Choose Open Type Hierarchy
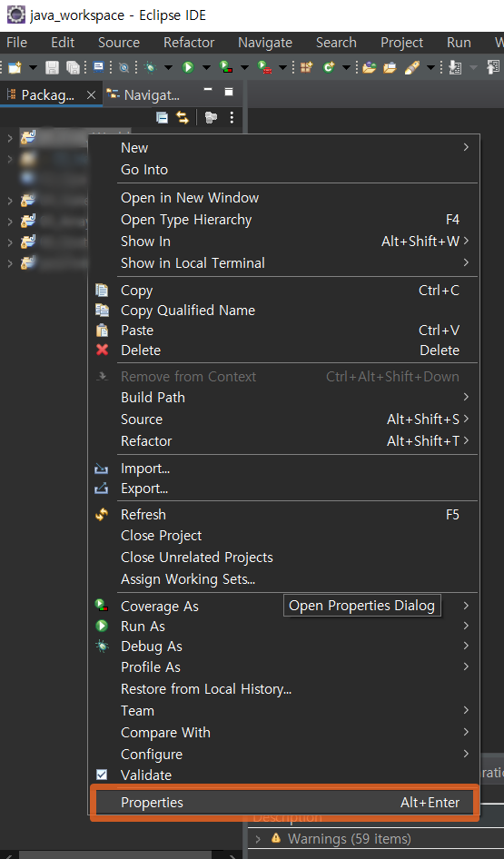This screenshot has width=504, height=859. point(284,220)
